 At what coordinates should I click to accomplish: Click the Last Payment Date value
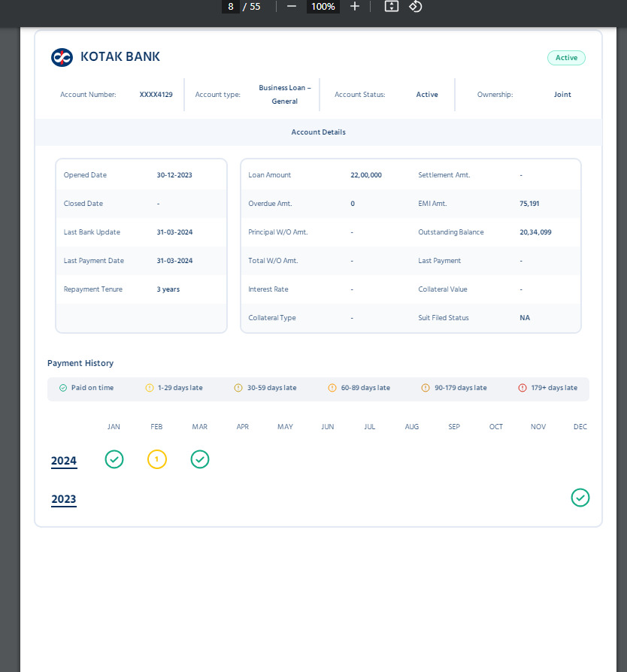174,261
